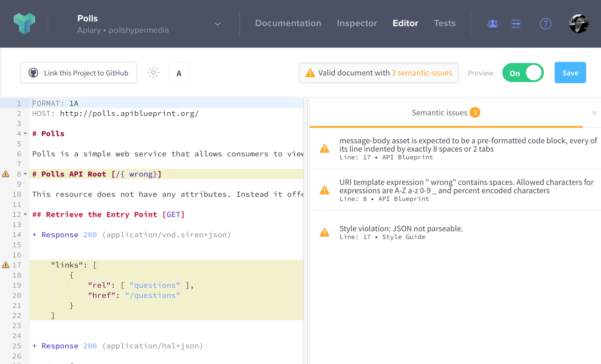Click the help question mark icon
Image resolution: width=601 pixels, height=364 pixels.
545,24
